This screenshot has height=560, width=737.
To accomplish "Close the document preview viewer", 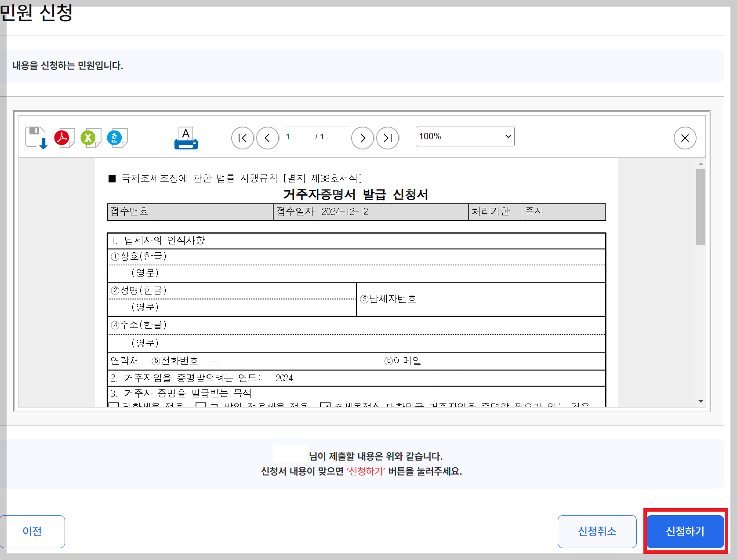I will (684, 138).
